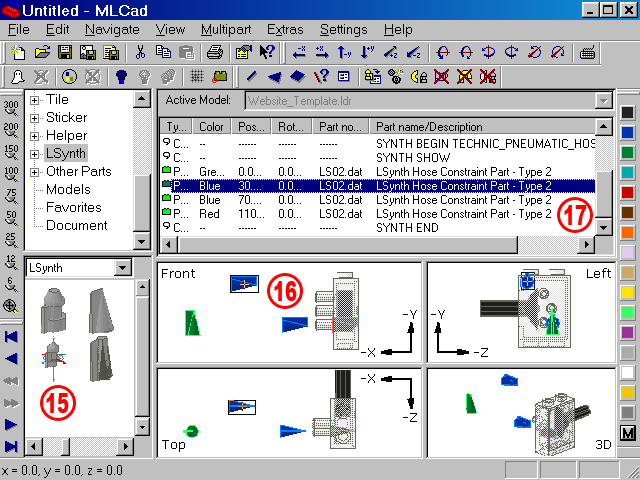The image size is (640, 480).
Task: Open the Active Model dropdown
Action: point(603,100)
